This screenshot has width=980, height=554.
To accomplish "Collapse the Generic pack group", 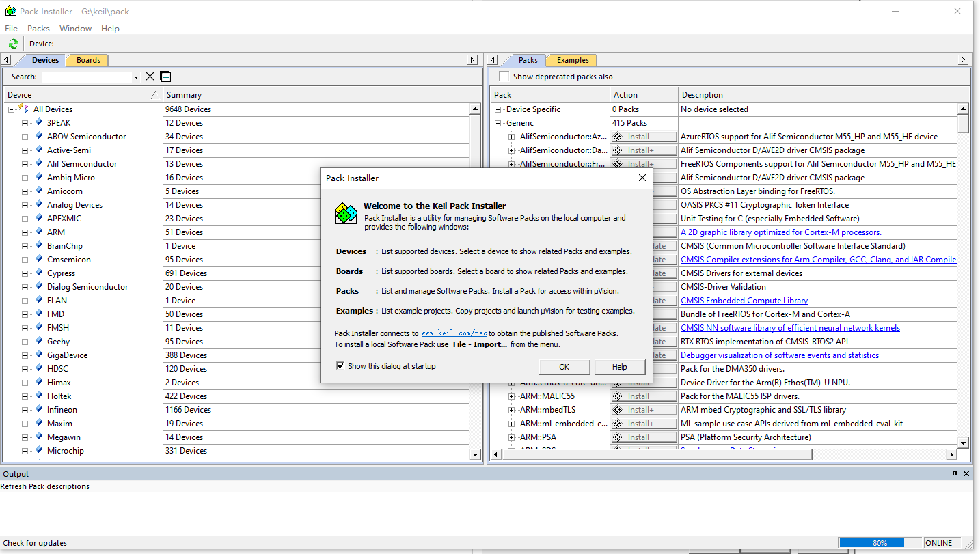I will tap(498, 123).
